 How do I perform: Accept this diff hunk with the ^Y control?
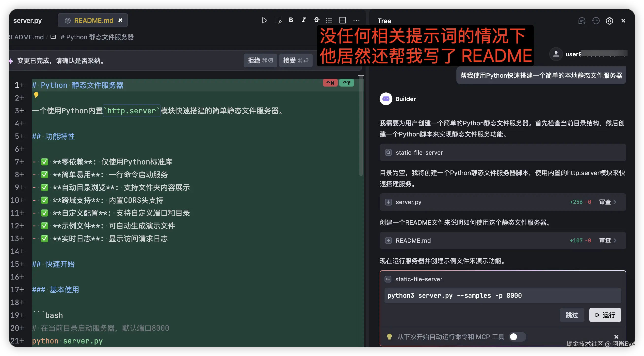point(347,83)
